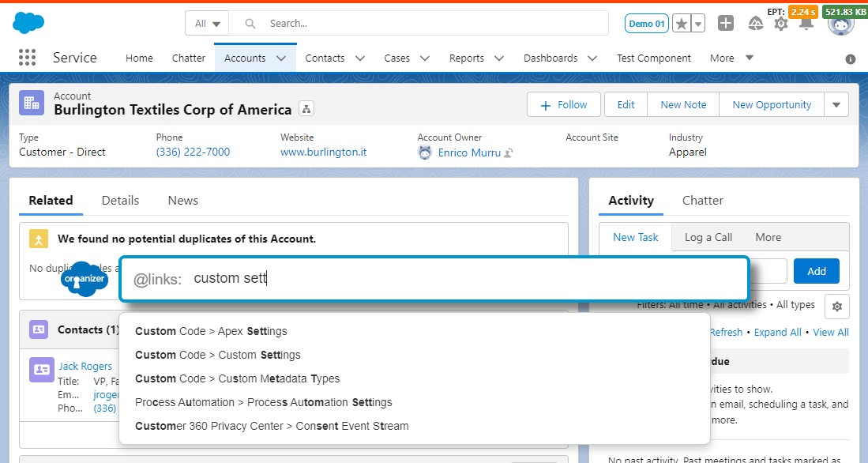
Task: Click the Refresh activities link
Action: 726,333
